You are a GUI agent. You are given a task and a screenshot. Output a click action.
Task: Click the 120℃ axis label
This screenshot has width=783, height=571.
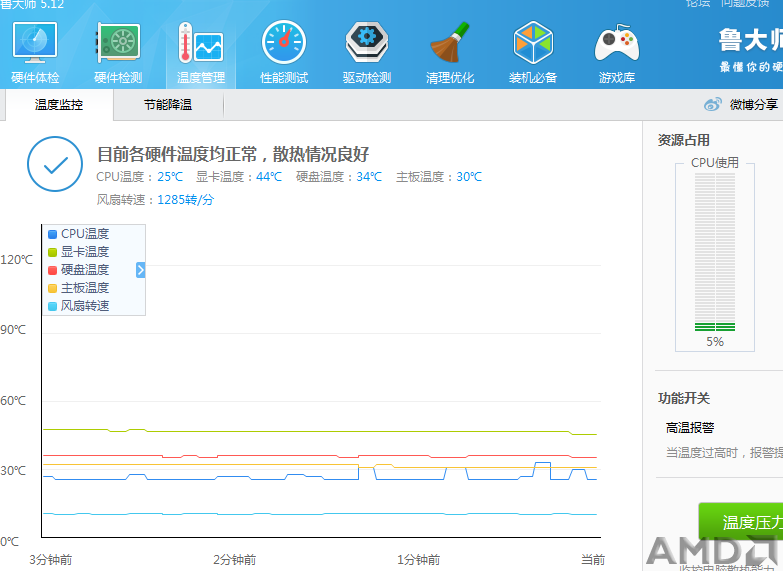tap(16, 260)
